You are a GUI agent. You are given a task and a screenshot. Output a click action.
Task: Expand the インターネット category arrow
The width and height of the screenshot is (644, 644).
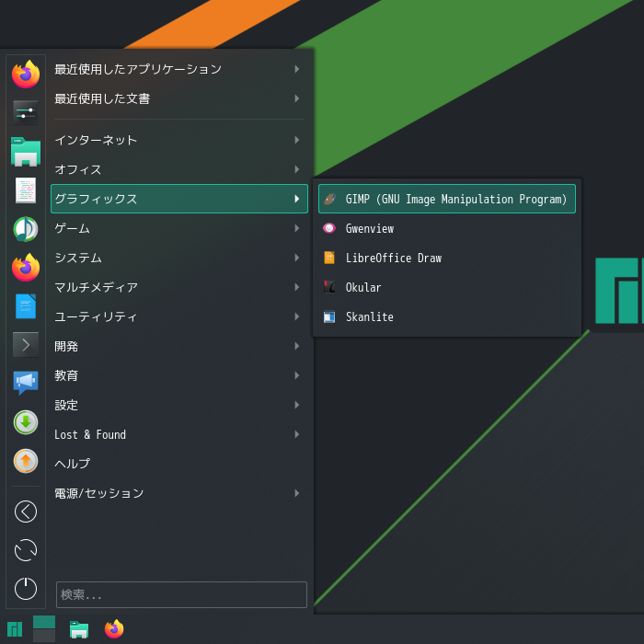point(296,140)
